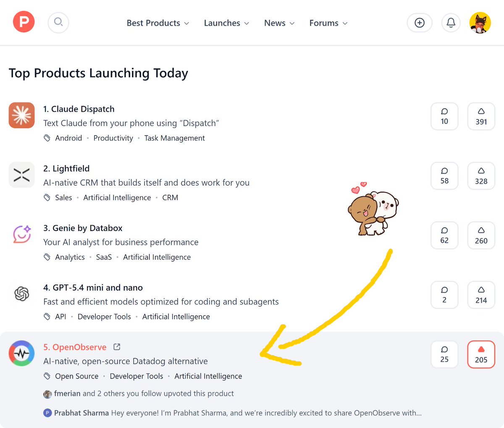Viewport: 504px width, 428px height.
Task: Remove upvote on OpenObserve (205)
Action: pos(481,354)
